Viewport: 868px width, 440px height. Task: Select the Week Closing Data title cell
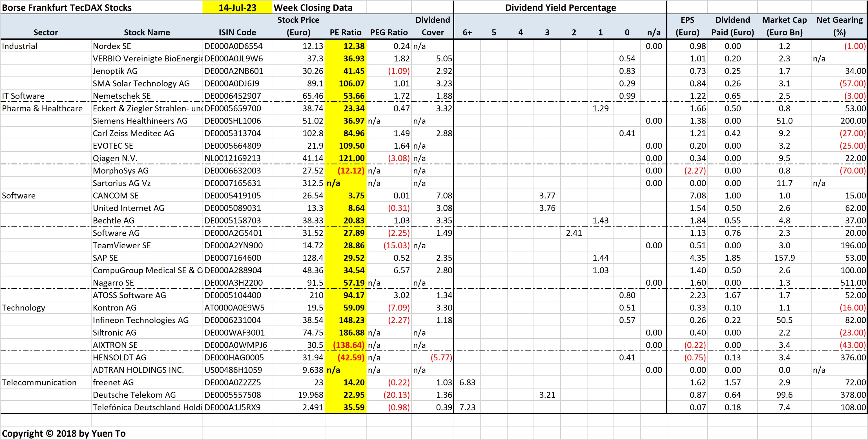[x=313, y=7]
